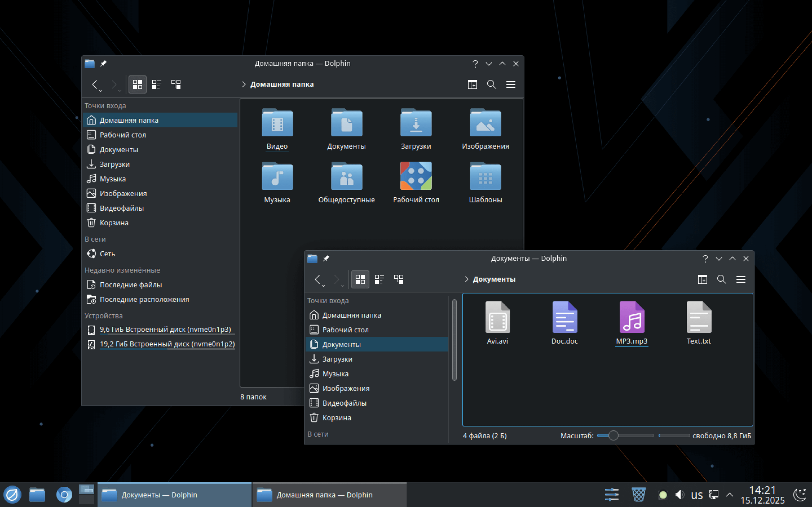The height and width of the screenshot is (507, 812).
Task: Switch Documents window to tree view mode
Action: tap(399, 279)
